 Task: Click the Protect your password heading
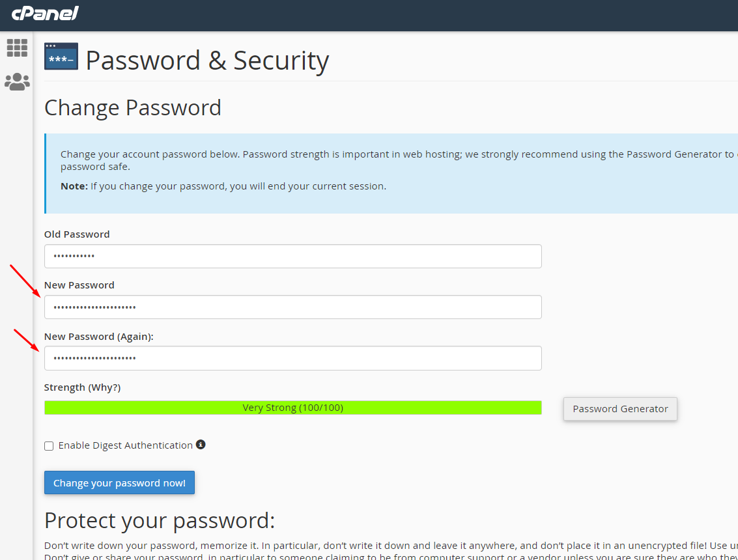pos(160,520)
